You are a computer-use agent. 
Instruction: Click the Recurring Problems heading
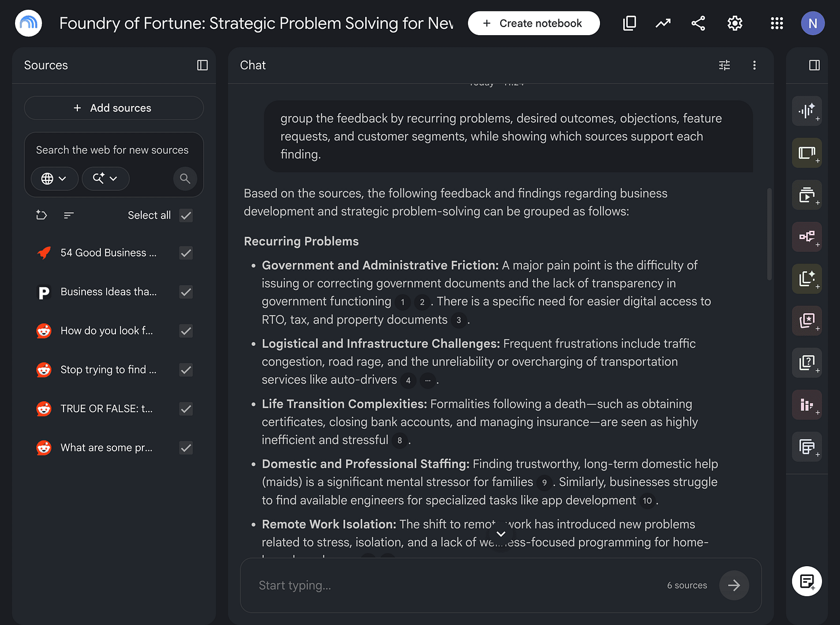tap(301, 241)
